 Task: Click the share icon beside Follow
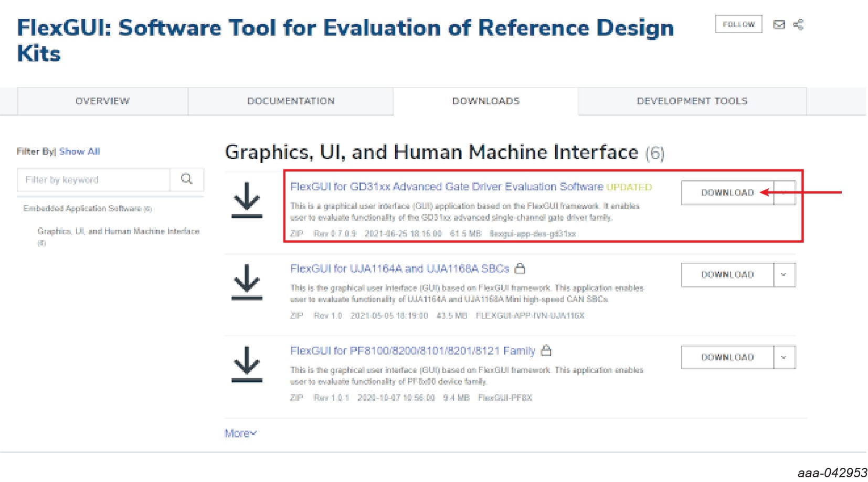coord(798,25)
